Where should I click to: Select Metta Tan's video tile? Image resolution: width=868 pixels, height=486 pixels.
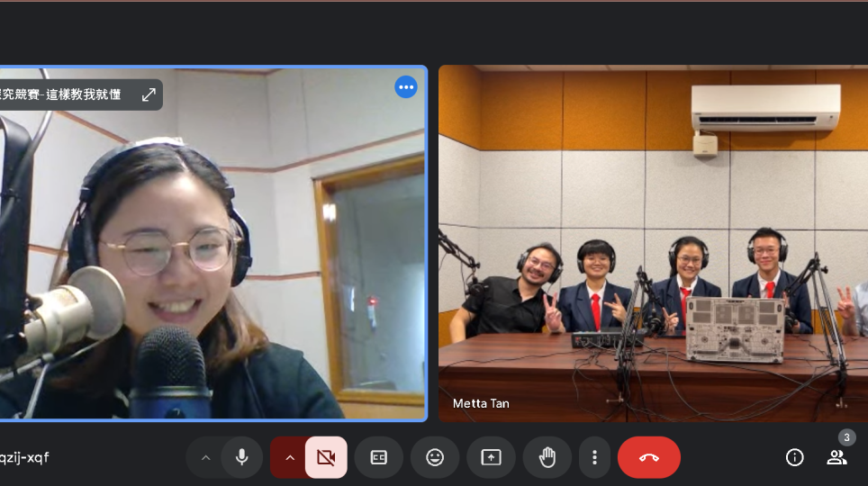coord(653,243)
